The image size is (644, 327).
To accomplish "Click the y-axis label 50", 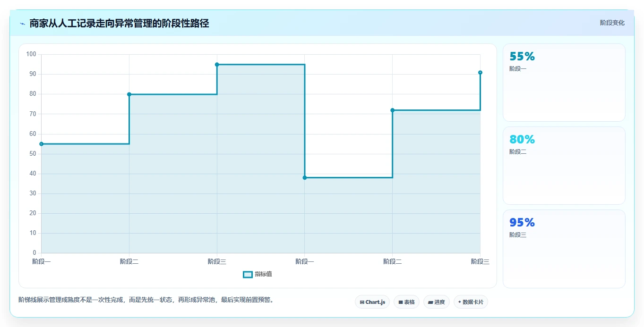I will click(33, 154).
